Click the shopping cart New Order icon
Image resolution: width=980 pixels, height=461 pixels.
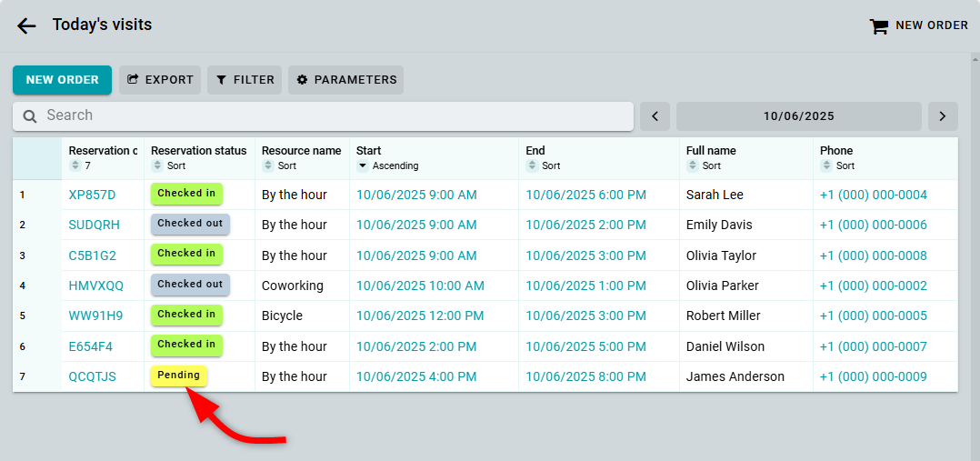coord(878,26)
